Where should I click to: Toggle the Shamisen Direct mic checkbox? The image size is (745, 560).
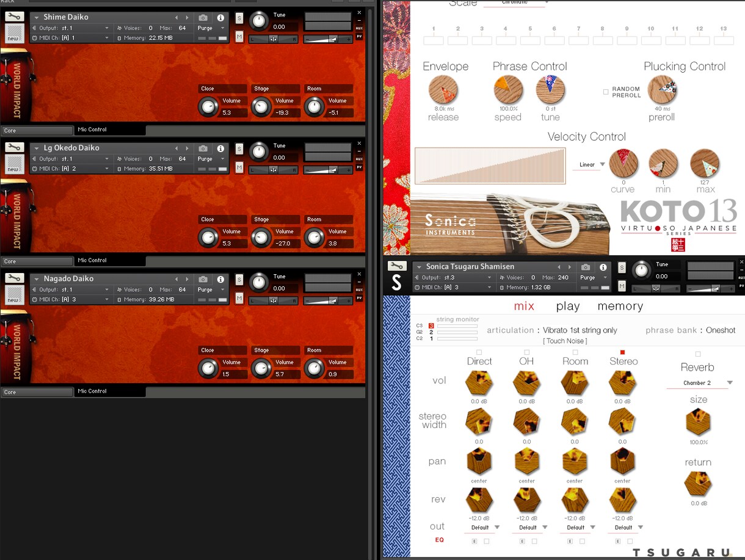[x=479, y=352]
